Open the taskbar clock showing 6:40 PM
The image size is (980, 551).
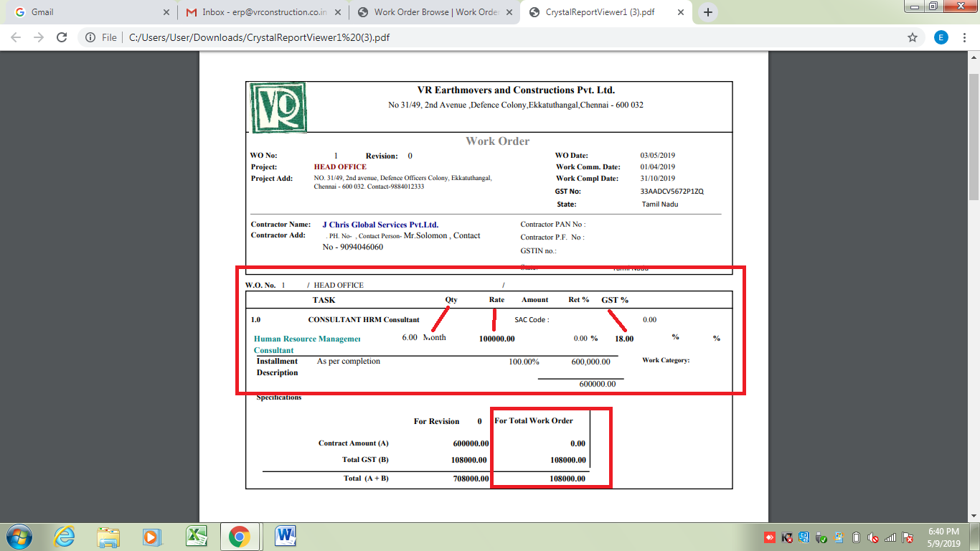coord(943,537)
